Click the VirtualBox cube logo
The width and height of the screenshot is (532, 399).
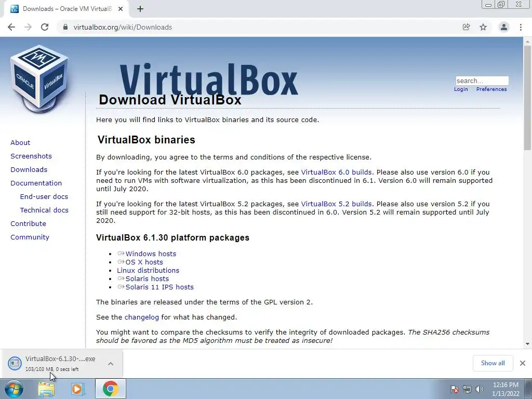click(x=39, y=79)
